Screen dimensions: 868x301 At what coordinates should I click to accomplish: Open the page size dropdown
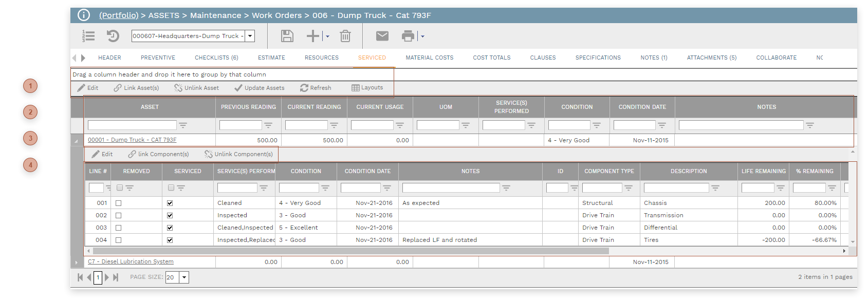click(184, 277)
